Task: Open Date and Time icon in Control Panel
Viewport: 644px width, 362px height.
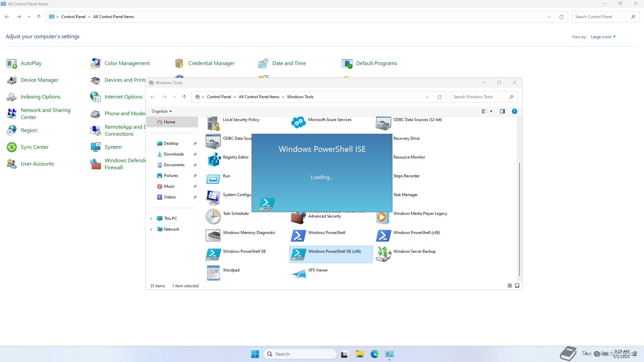Action: (263, 63)
